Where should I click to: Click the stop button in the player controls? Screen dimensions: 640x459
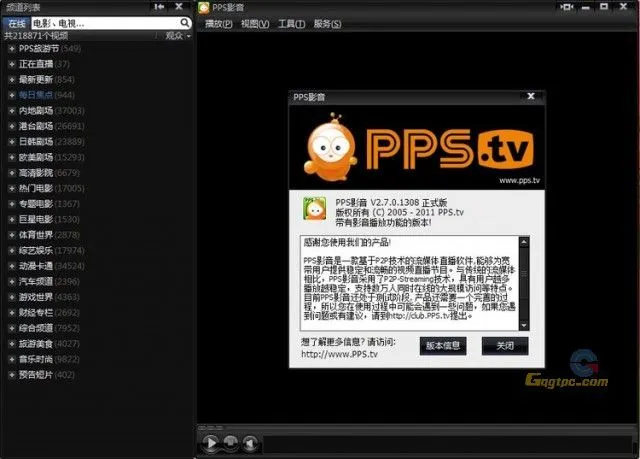click(x=230, y=442)
